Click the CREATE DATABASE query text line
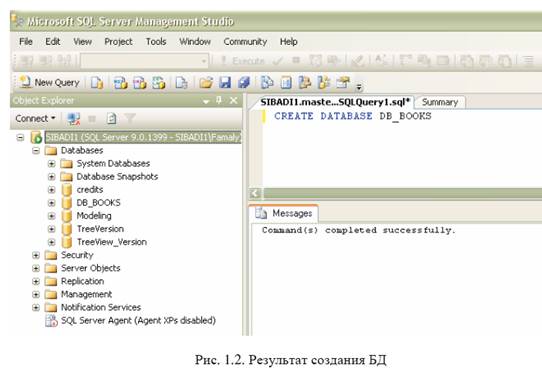Image resolution: width=542 pixels, height=380 pixels. (353, 116)
